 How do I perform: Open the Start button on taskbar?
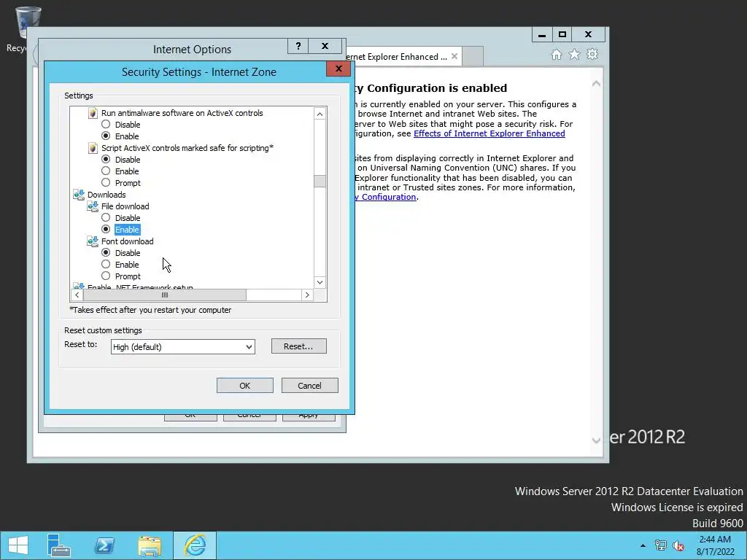pos(18,545)
